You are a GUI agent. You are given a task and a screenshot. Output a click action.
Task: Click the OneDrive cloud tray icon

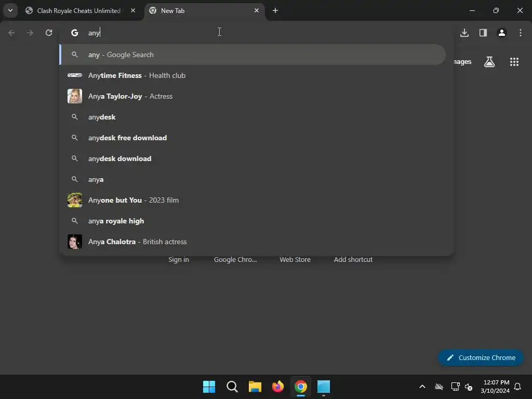[439, 387]
